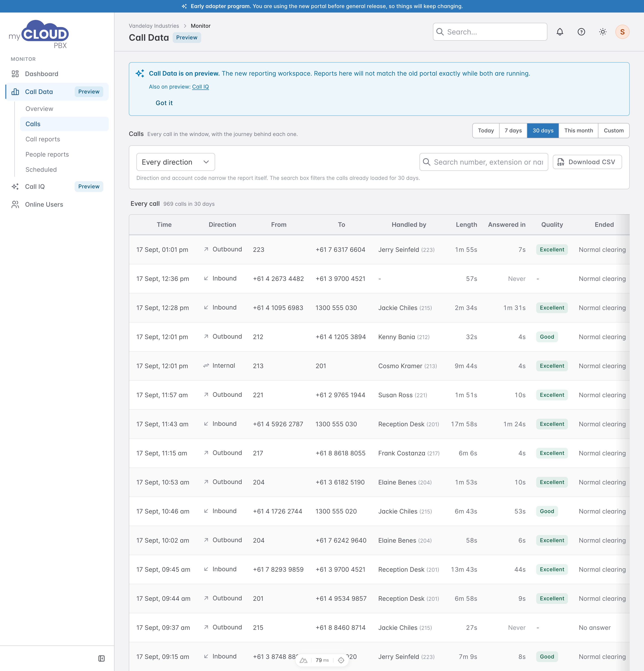
Task: Click Cosmo Kramer (213) in the table
Action: point(408,366)
